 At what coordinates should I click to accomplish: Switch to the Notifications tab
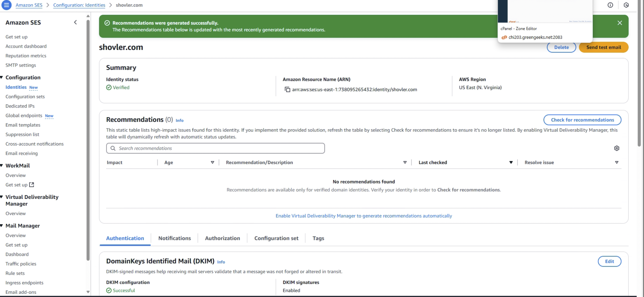tap(174, 238)
